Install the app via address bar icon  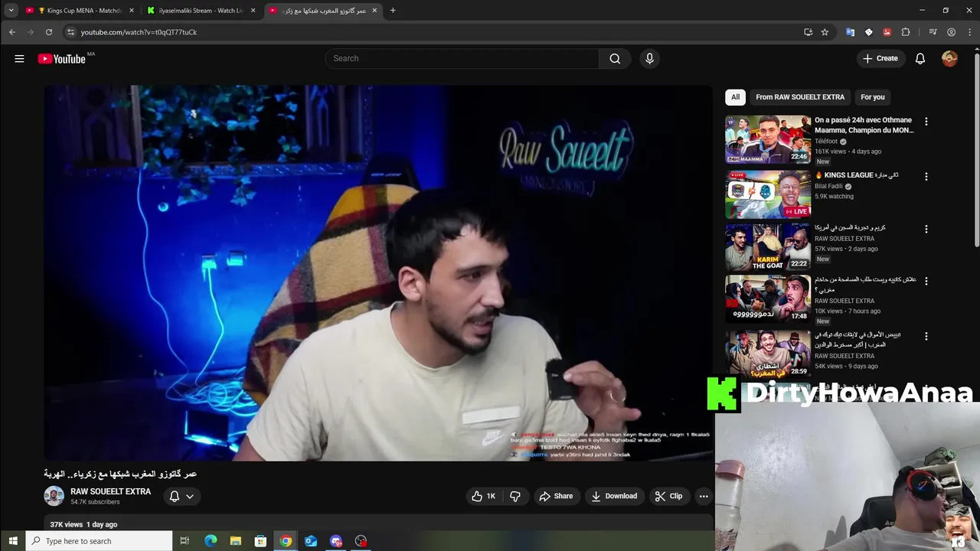(808, 32)
